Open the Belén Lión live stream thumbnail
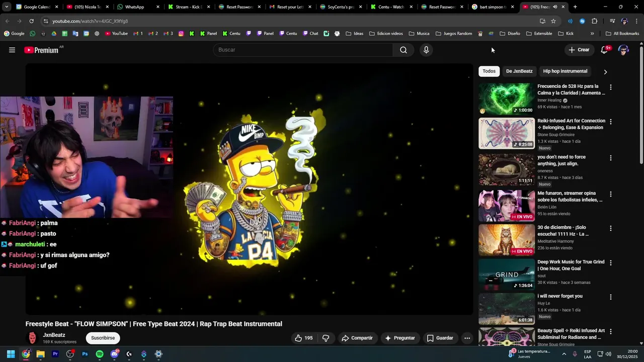This screenshot has height=362, width=644. point(507,206)
